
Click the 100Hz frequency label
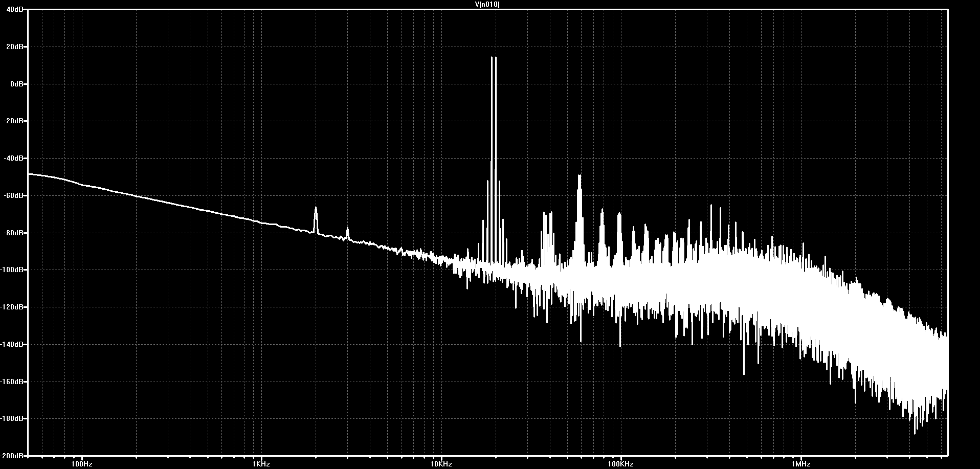click(82, 464)
